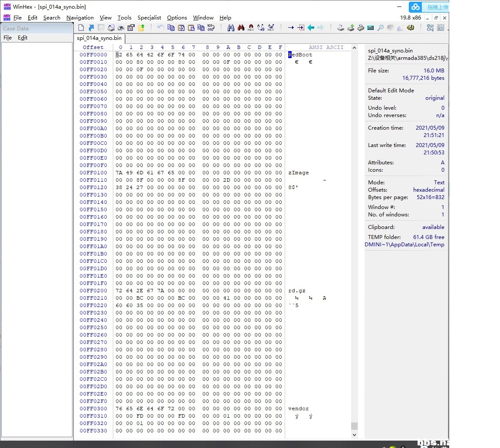
Task: Click the Open file arrow icon
Action: (91, 28)
